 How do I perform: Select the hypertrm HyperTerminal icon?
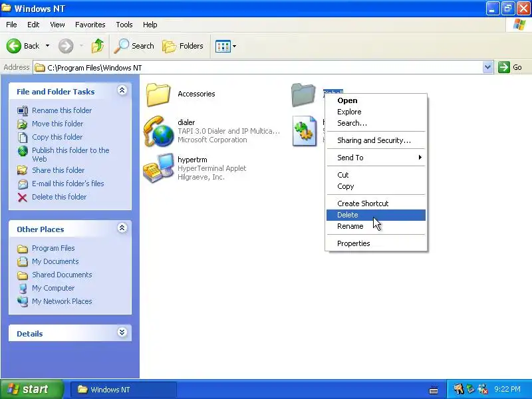pos(158,168)
